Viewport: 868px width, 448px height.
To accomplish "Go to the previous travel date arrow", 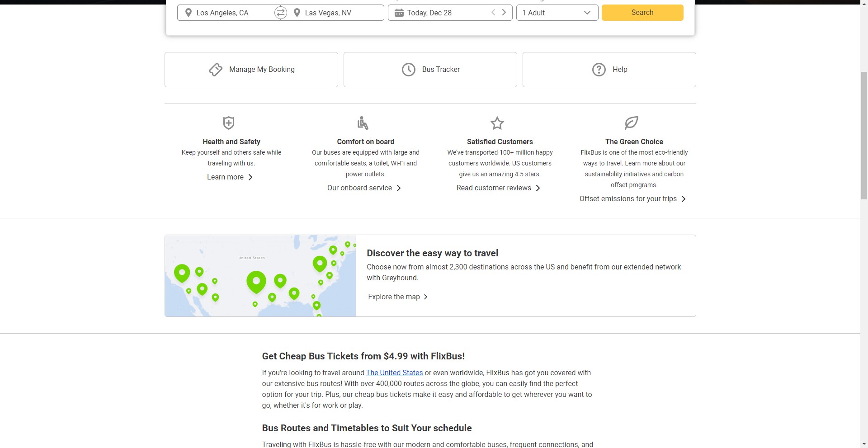I will tap(493, 13).
